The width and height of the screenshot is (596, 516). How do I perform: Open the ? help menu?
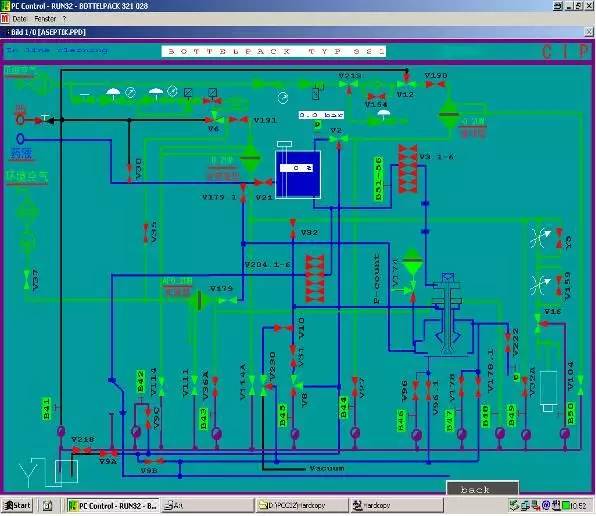pyautogui.click(x=64, y=18)
